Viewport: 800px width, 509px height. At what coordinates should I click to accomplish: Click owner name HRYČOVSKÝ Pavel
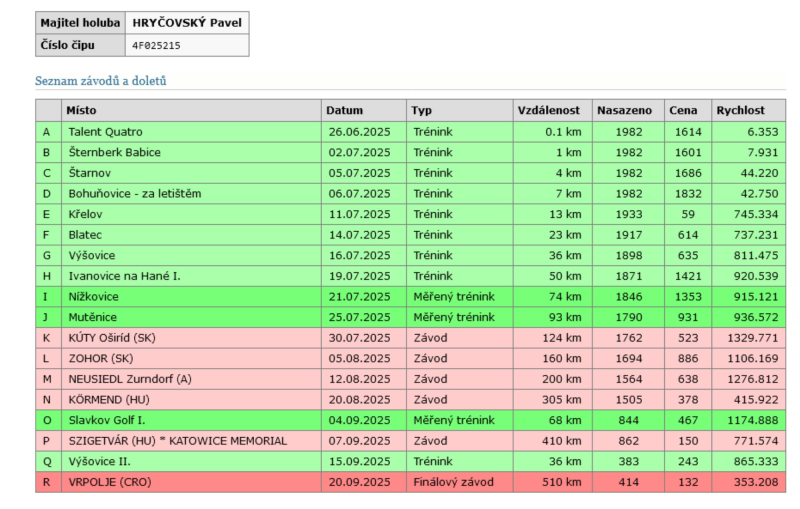tap(186, 22)
